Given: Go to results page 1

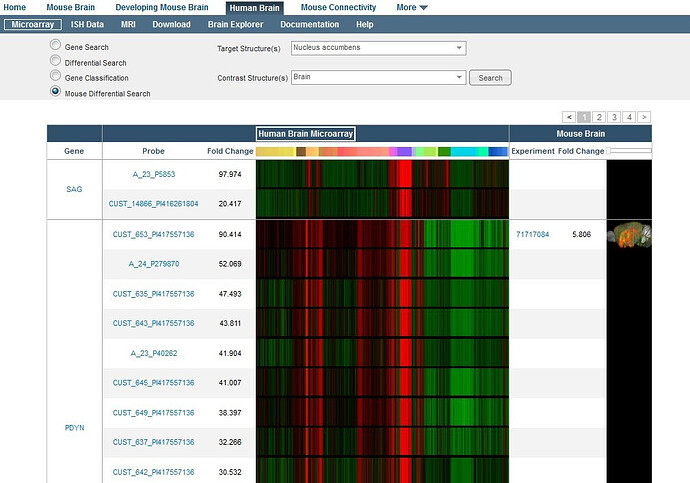Looking at the screenshot, I should [x=584, y=117].
